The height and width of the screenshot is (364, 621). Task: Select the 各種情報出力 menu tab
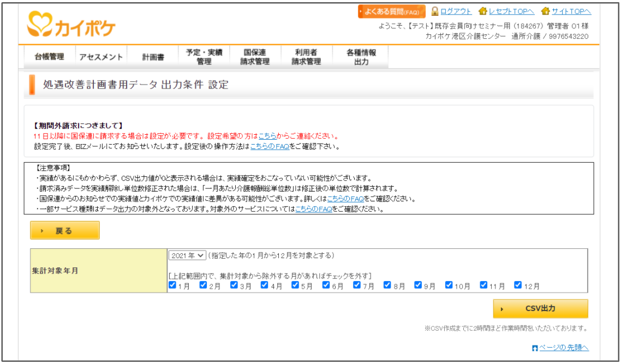click(361, 57)
